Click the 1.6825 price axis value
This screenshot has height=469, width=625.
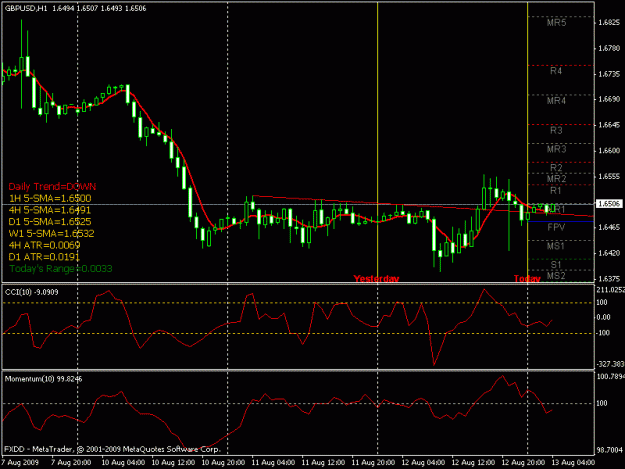tap(609, 23)
